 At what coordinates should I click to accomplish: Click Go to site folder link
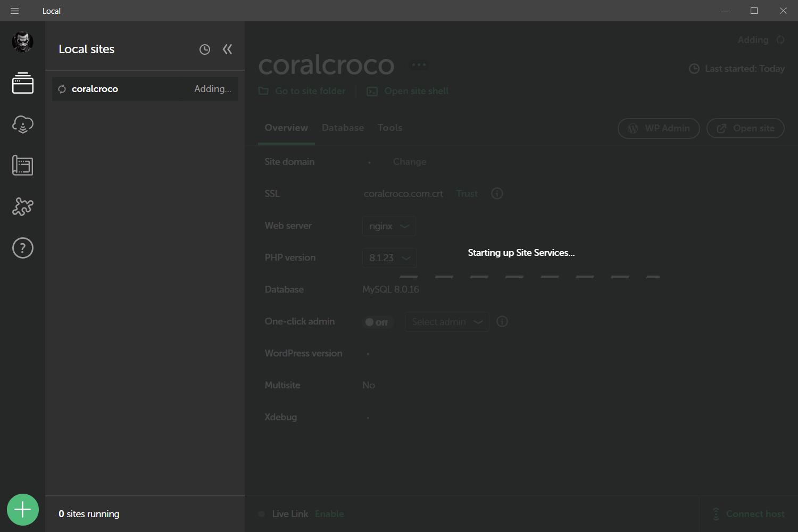pyautogui.click(x=302, y=91)
